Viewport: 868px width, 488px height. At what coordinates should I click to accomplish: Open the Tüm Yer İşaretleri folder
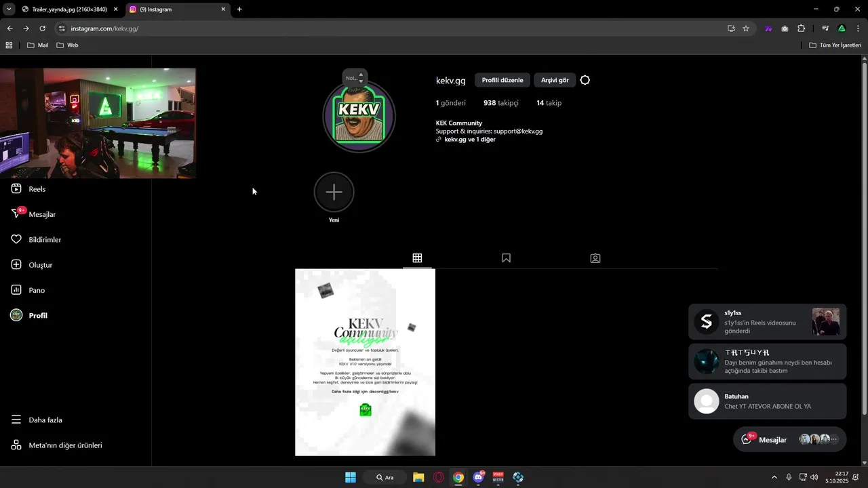pyautogui.click(x=835, y=45)
